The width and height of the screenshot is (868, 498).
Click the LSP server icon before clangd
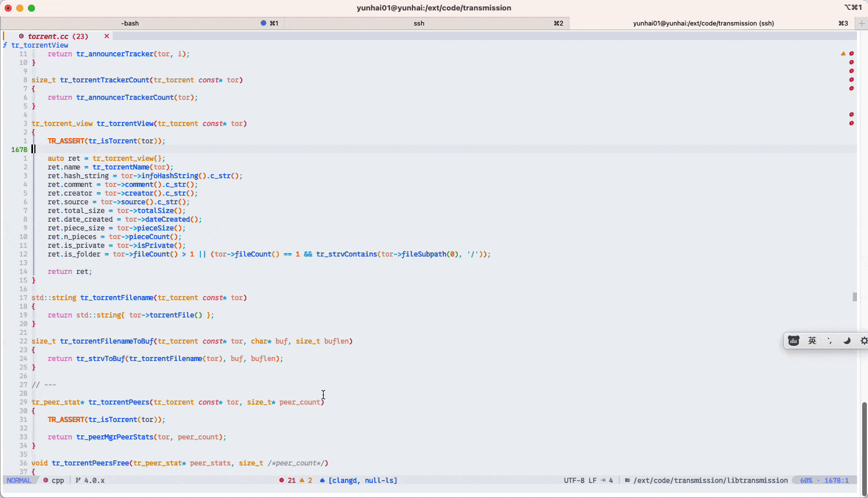point(322,480)
